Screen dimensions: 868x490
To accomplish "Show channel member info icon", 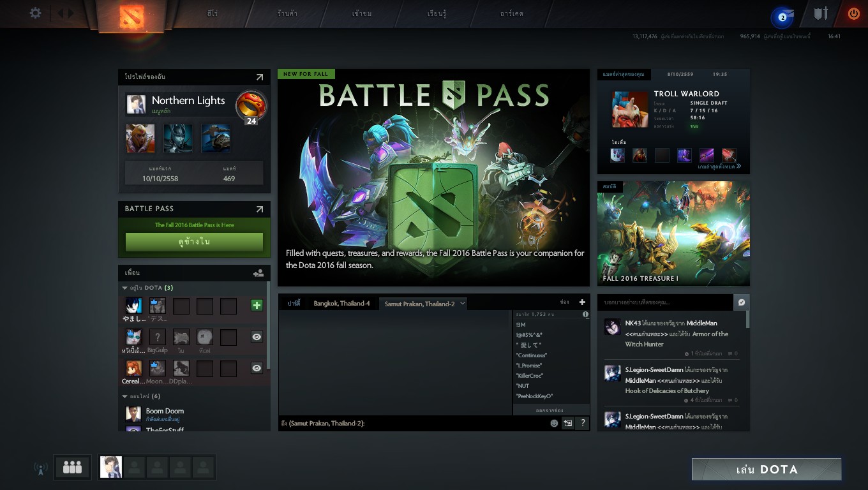I will [585, 315].
